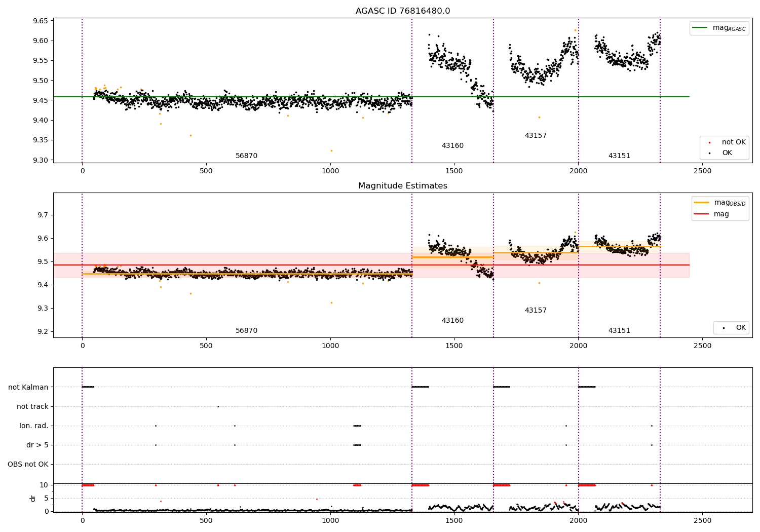Click the "not Kalman" row label
Image resolution: width=760 pixels, height=532 pixels.
coord(28,388)
